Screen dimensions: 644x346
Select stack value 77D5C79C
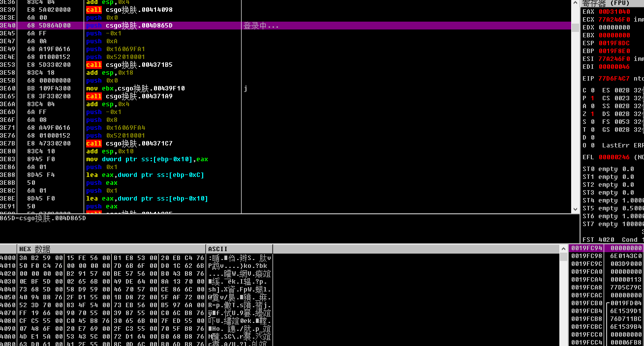(x=626, y=288)
